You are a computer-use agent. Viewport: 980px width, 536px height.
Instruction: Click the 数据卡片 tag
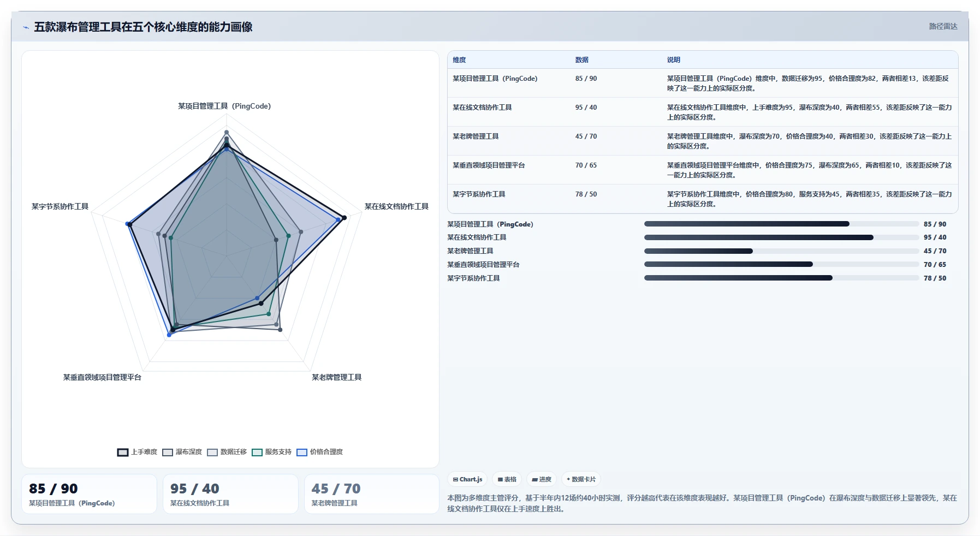pos(581,479)
